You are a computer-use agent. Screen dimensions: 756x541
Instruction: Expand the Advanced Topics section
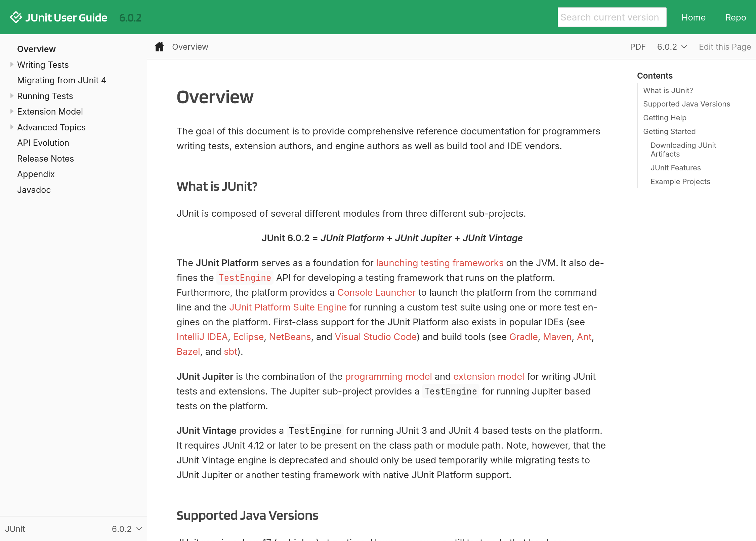pos(12,127)
